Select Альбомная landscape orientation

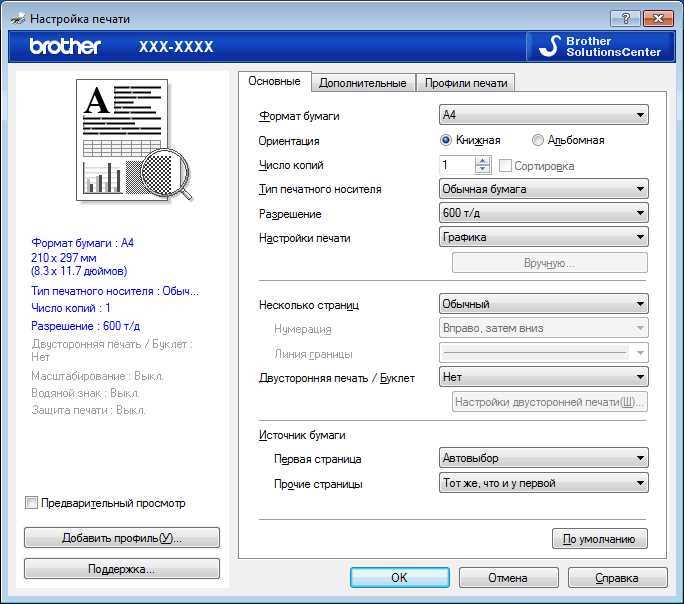click(x=538, y=141)
